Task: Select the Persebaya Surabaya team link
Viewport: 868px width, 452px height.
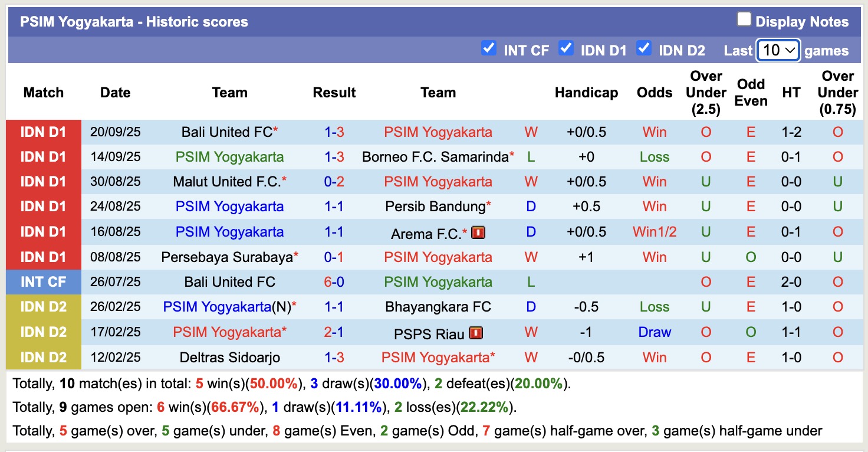Action: (227, 257)
